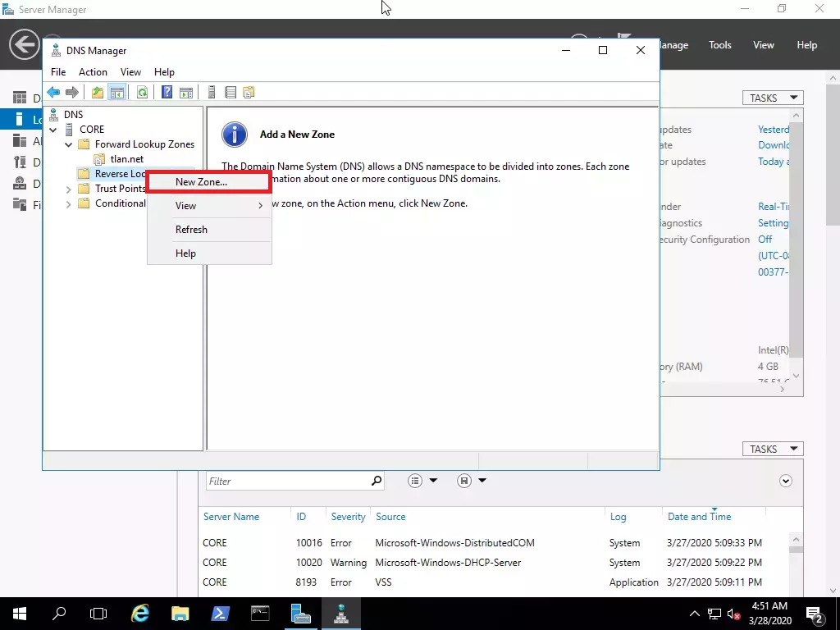The height and width of the screenshot is (630, 840).
Task: Select Forward Lookup Zones in the tree
Action: [144, 144]
